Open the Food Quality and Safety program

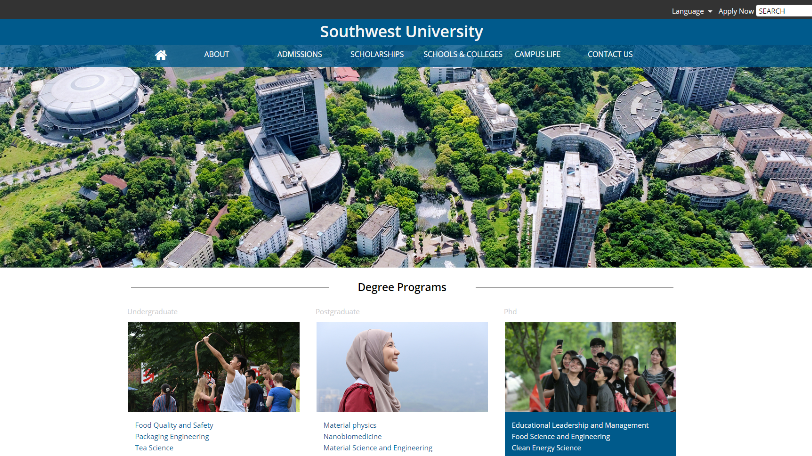(x=175, y=425)
